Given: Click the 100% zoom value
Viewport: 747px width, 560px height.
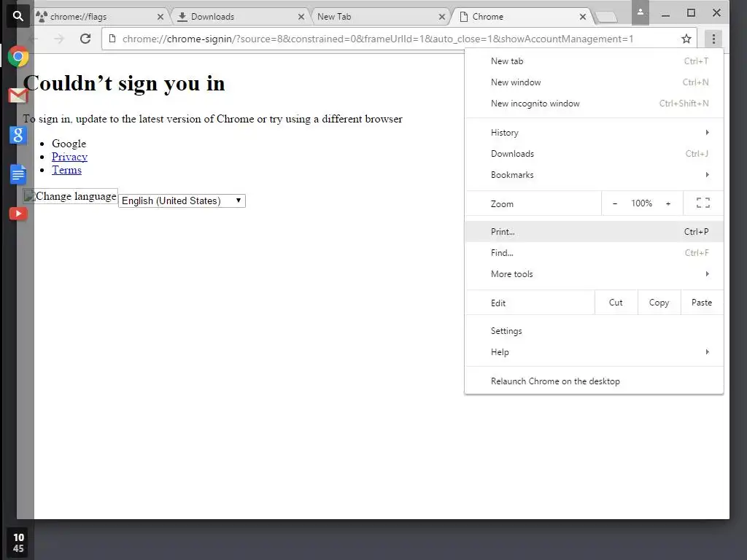Looking at the screenshot, I should [642, 203].
